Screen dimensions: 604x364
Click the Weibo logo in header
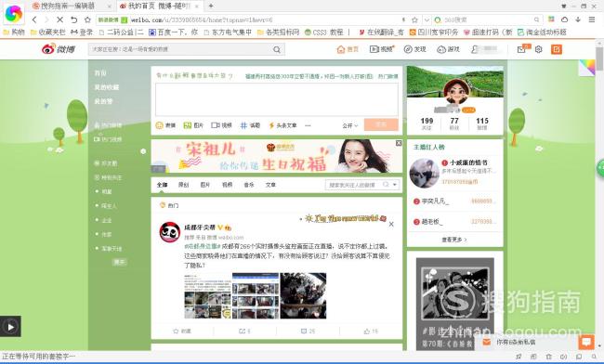point(59,49)
